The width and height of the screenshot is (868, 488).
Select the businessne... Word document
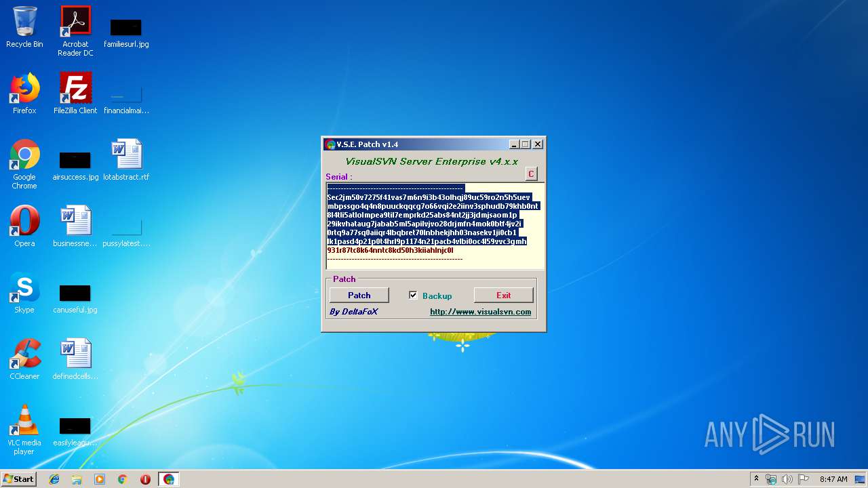[75, 226]
